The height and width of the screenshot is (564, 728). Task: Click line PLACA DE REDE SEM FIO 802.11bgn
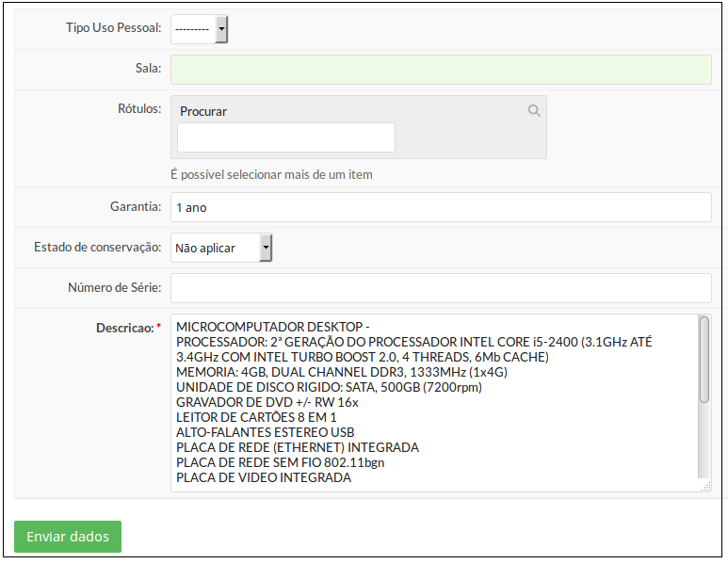click(x=280, y=463)
